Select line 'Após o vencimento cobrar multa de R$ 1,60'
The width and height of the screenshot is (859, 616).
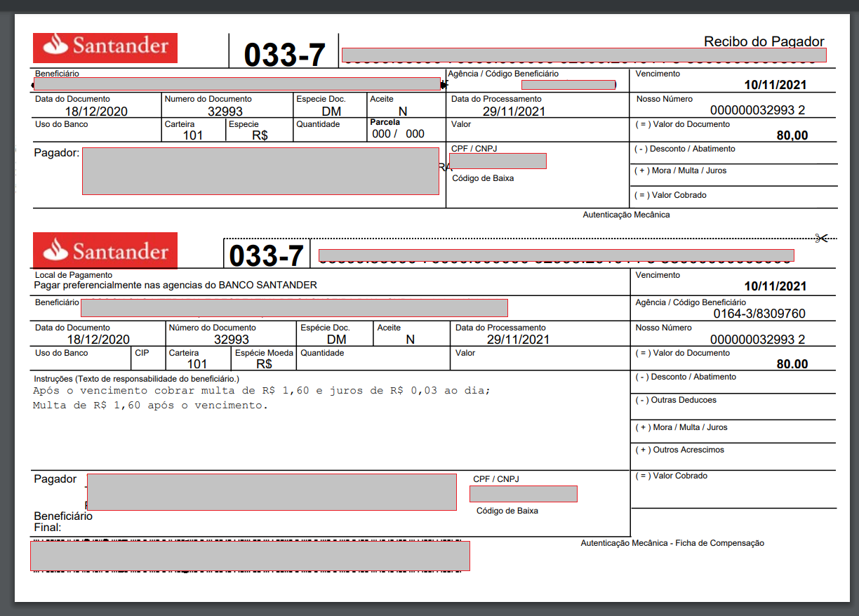click(x=171, y=391)
